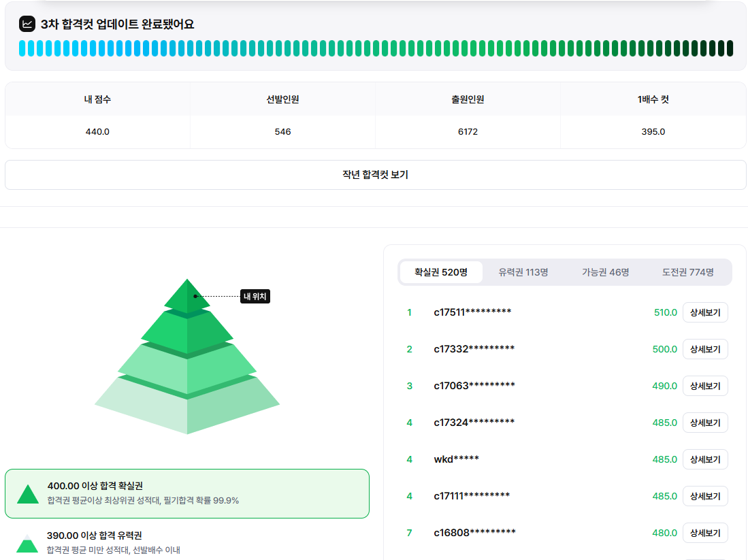The image size is (748, 560).
Task: Select the 확실권 520명 tab
Action: [x=441, y=272]
